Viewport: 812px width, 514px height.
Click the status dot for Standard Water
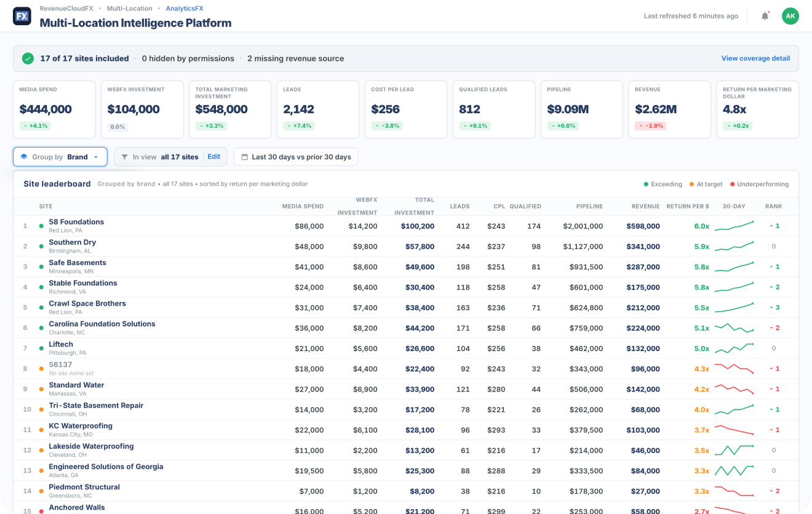pos(41,389)
